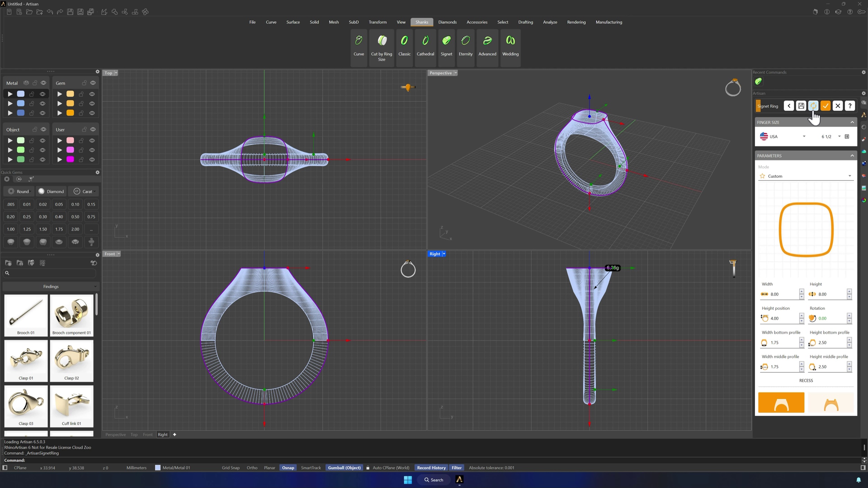This screenshot has width=868, height=488.
Task: Switch to the Perspective viewport tab
Action: tap(116, 435)
